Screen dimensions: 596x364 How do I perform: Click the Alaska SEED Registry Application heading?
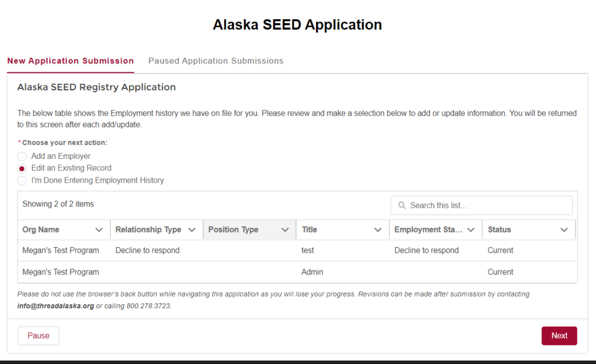[x=97, y=87]
